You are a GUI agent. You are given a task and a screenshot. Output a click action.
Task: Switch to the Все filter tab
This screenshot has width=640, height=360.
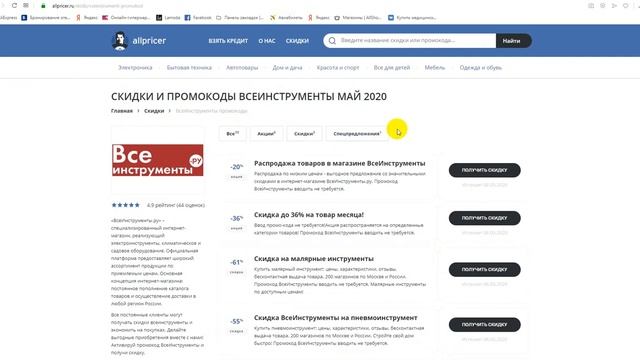click(x=233, y=133)
